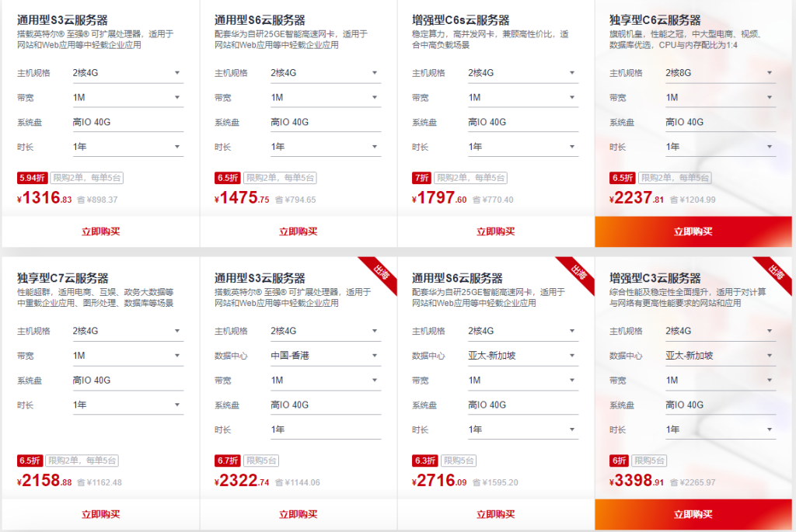Click the 7折 badge on 增强型C6s云服务器 card

[421, 178]
